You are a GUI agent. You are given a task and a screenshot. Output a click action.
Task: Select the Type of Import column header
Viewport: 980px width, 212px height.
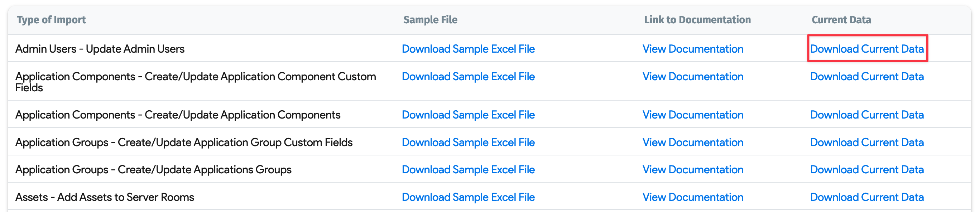[x=51, y=19]
